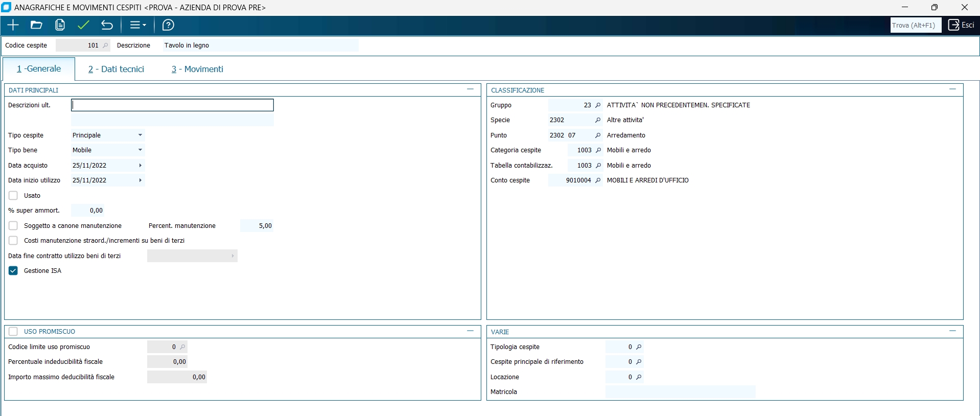Collapse the Dati Principali panel
Screen dimensions: 980x416
tap(470, 89)
